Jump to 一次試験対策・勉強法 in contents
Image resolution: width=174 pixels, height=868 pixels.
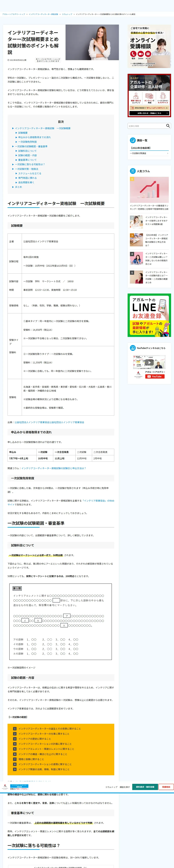click(x=27, y=169)
